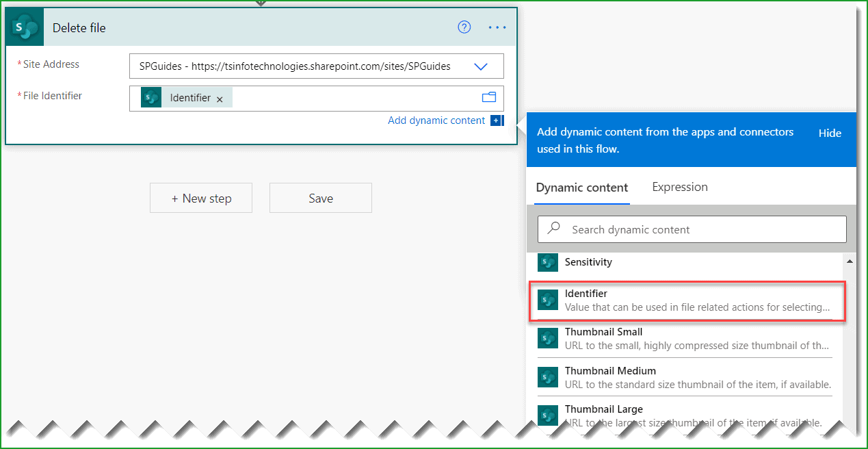Select Sensitivity from dynamic content list
Image resolution: width=868 pixels, height=449 pixels.
coord(587,262)
